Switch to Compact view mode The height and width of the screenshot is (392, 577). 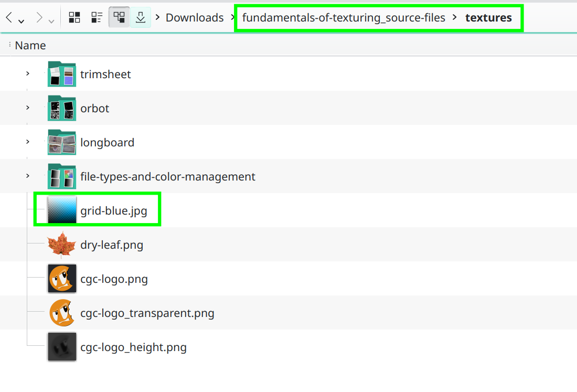[x=97, y=18]
